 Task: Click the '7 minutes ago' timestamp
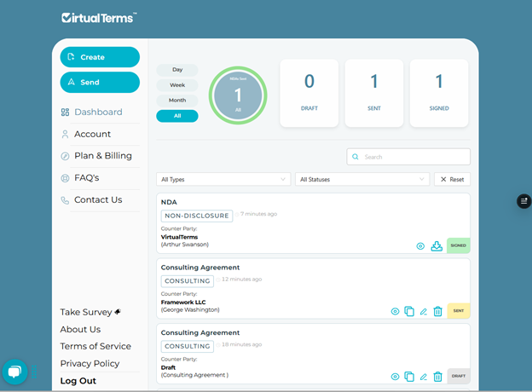pyautogui.click(x=258, y=214)
